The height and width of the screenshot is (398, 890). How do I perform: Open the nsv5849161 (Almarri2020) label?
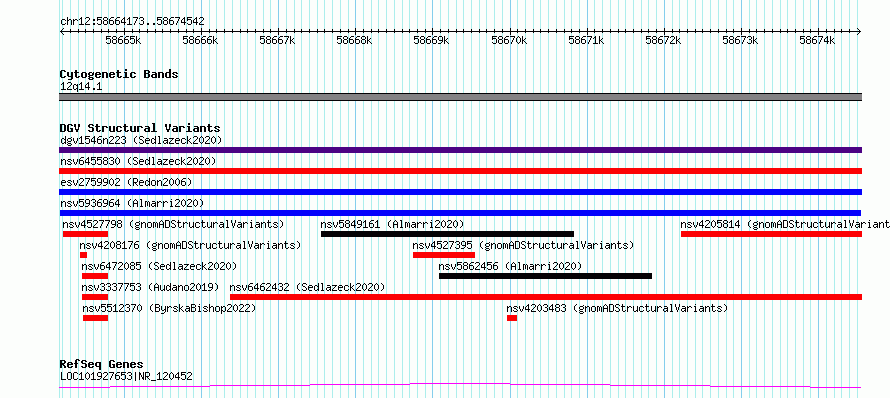coord(392,224)
